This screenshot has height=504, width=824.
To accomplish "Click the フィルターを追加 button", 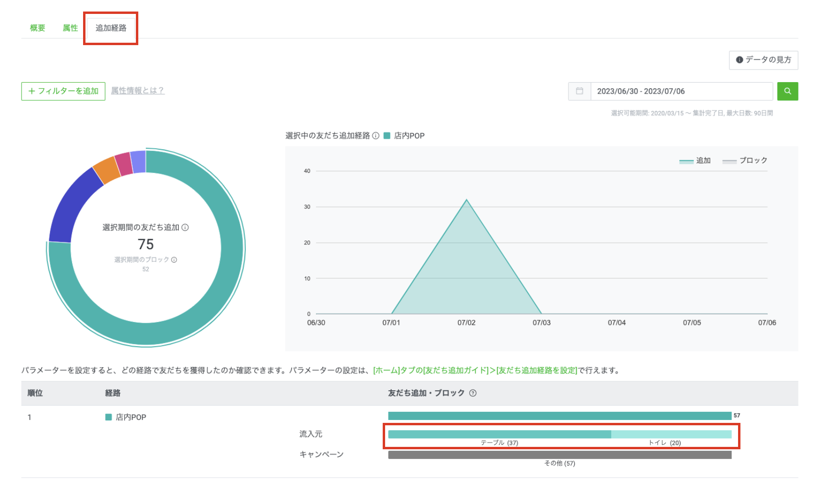I will [x=63, y=91].
